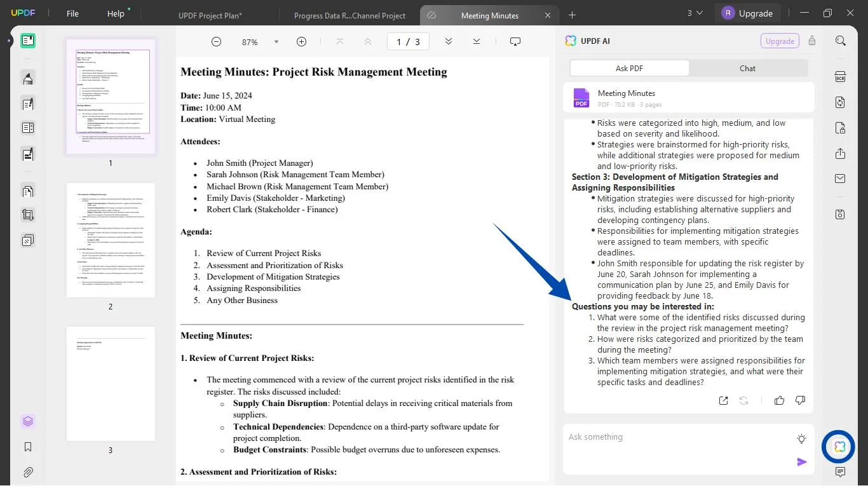Go to the next page
The width and height of the screenshot is (868, 488).
449,42
